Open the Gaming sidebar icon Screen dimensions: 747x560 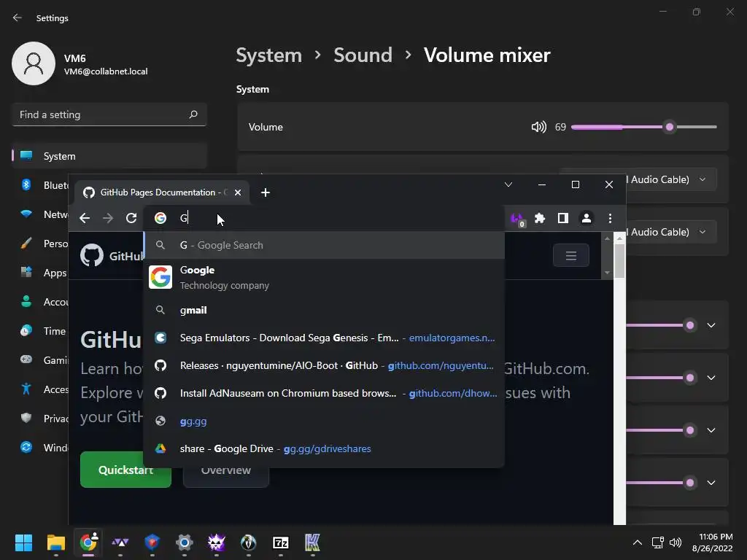(x=26, y=359)
